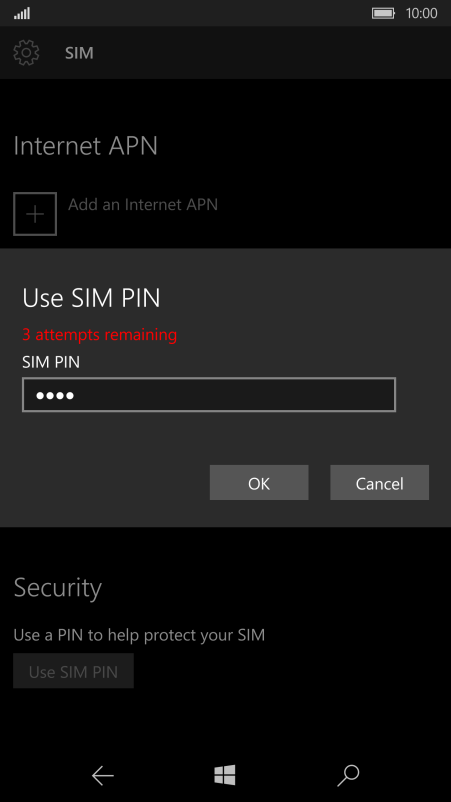451x802 pixels.
Task: Tap the SIM PIN field label
Action: (51, 363)
